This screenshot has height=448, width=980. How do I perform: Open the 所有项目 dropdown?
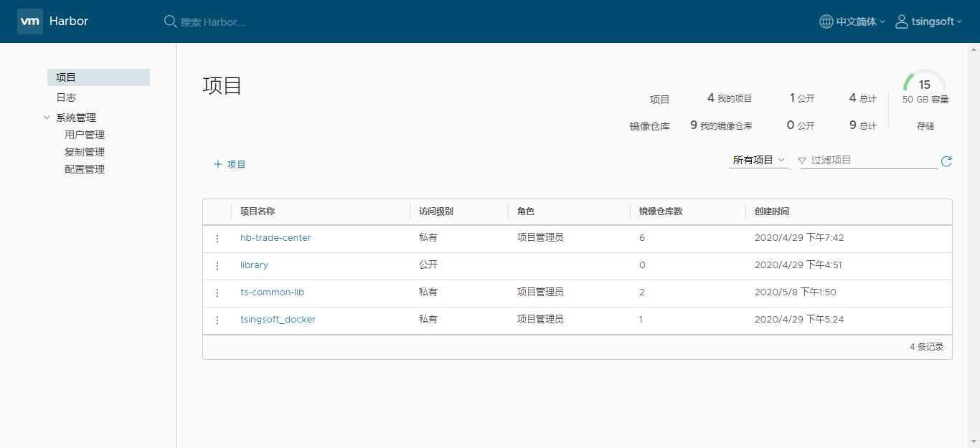(758, 161)
